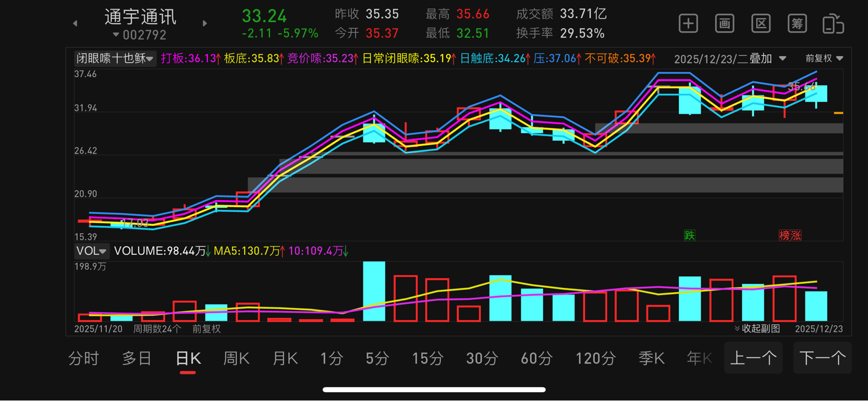Viewport: 868px width, 401px height.
Task: Open the 前复权 adjustment dropdown at top
Action: [824, 58]
